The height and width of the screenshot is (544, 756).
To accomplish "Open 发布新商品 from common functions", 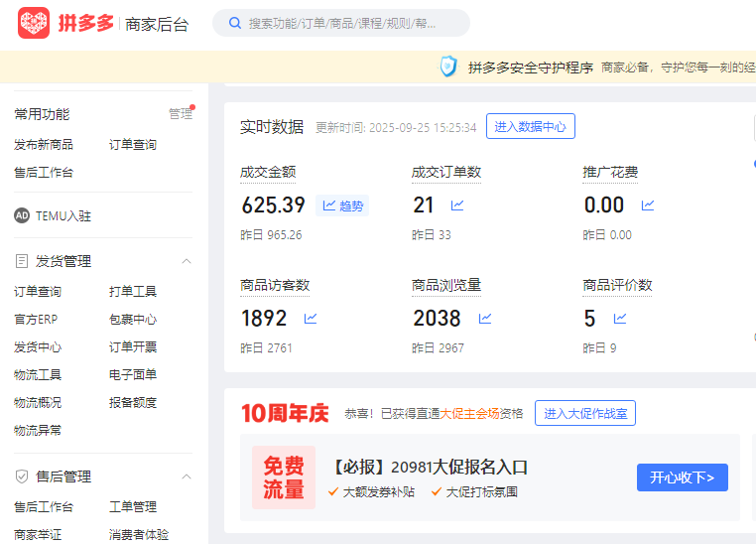I will tap(43, 145).
